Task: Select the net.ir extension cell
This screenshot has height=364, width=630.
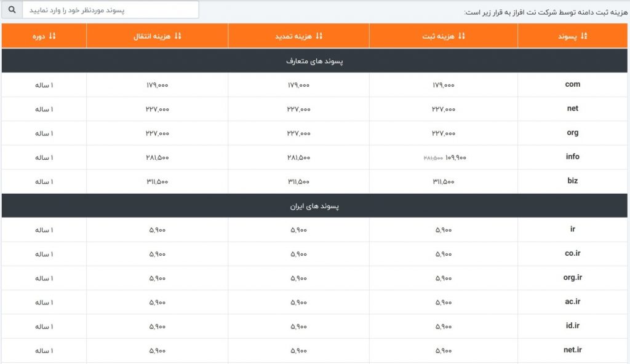Action: click(572, 350)
